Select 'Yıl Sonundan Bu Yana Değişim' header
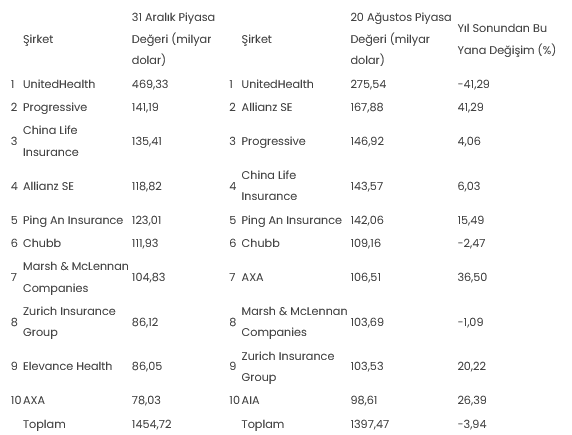572x435 pixels. [x=506, y=39]
